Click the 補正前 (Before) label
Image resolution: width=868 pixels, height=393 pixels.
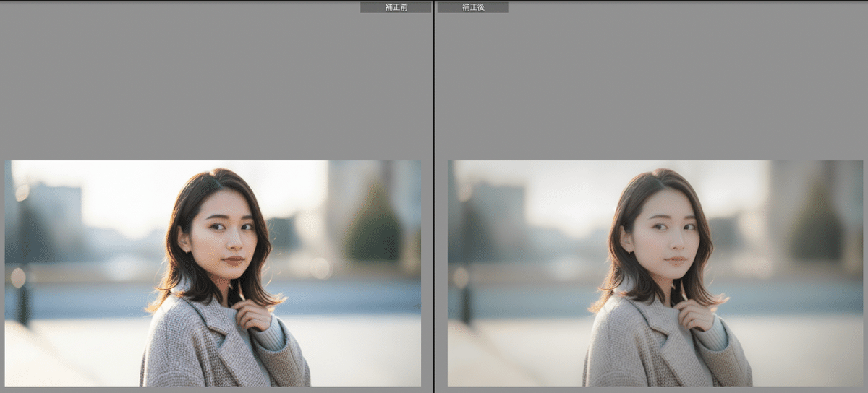point(396,7)
